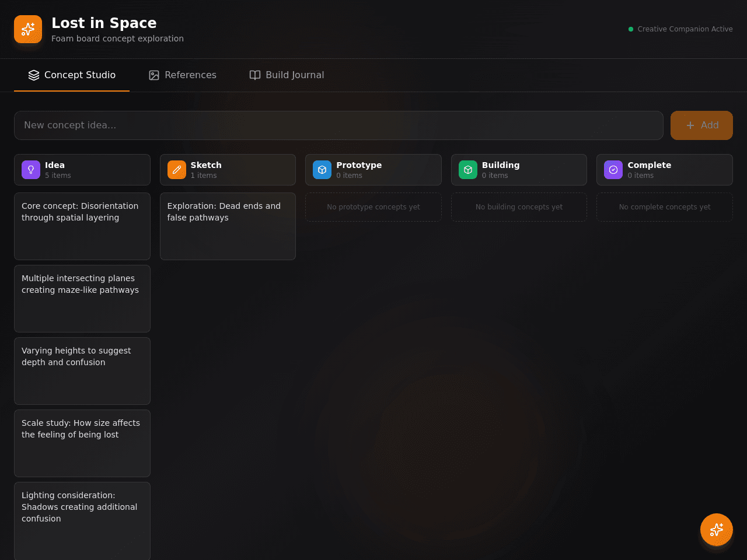Click the Scale study idea card
Viewport: 747px width, 560px height.
point(82,443)
